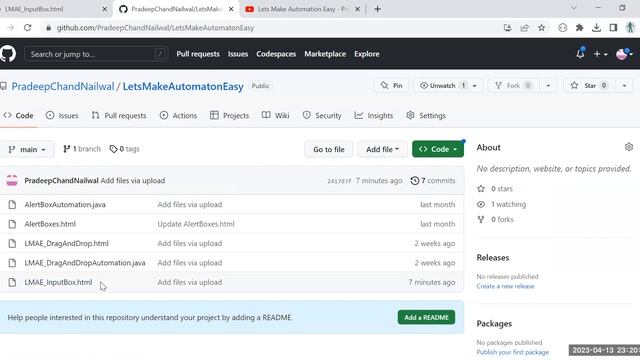Select the Actions repository tab

[178, 116]
